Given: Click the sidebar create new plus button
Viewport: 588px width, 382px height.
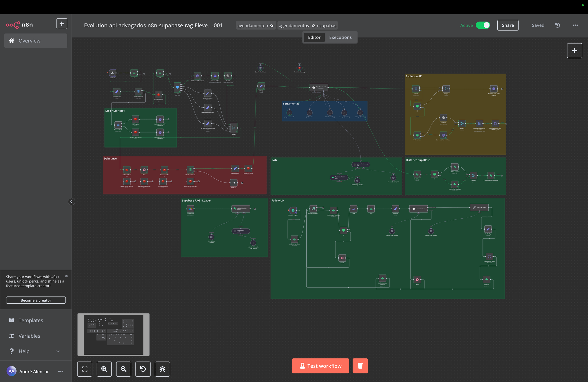Looking at the screenshot, I should pos(62,24).
